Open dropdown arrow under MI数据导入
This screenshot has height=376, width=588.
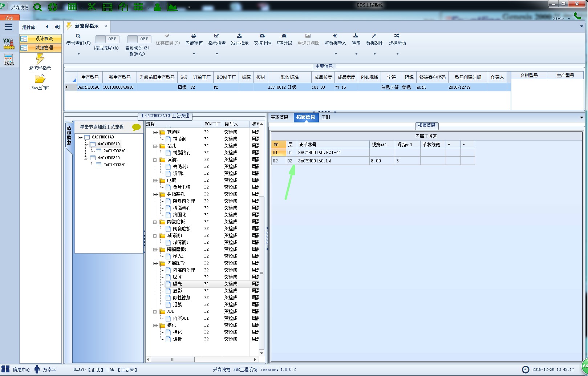(336, 54)
